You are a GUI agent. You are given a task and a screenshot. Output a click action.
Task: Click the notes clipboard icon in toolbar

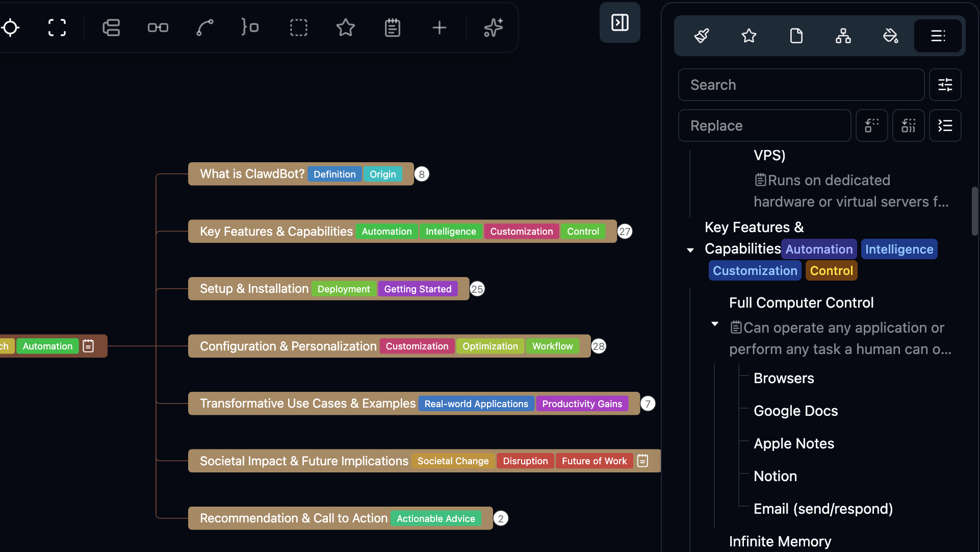(392, 28)
